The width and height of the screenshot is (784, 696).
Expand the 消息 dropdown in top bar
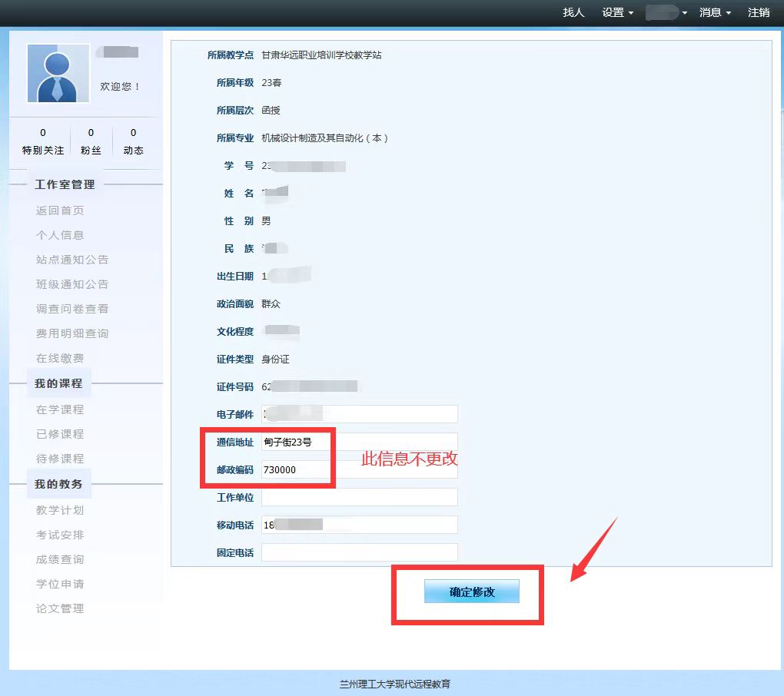714,12
